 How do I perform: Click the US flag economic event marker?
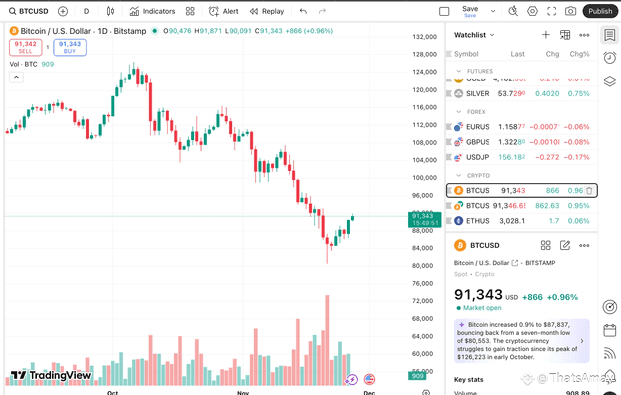[x=369, y=380]
